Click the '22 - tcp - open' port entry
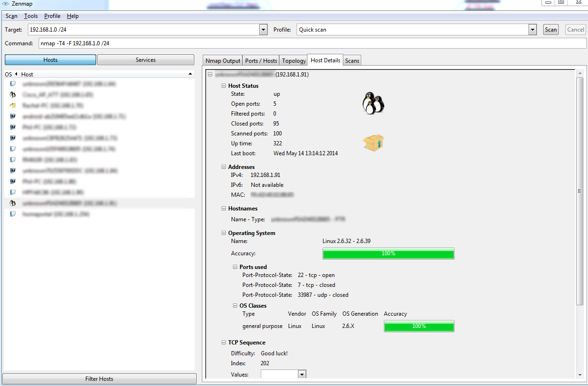 (316, 275)
